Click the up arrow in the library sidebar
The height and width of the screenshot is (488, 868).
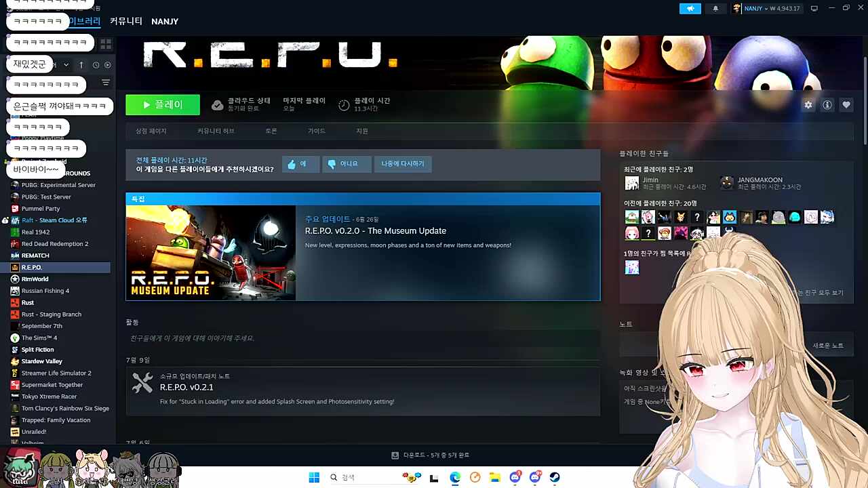click(x=81, y=65)
